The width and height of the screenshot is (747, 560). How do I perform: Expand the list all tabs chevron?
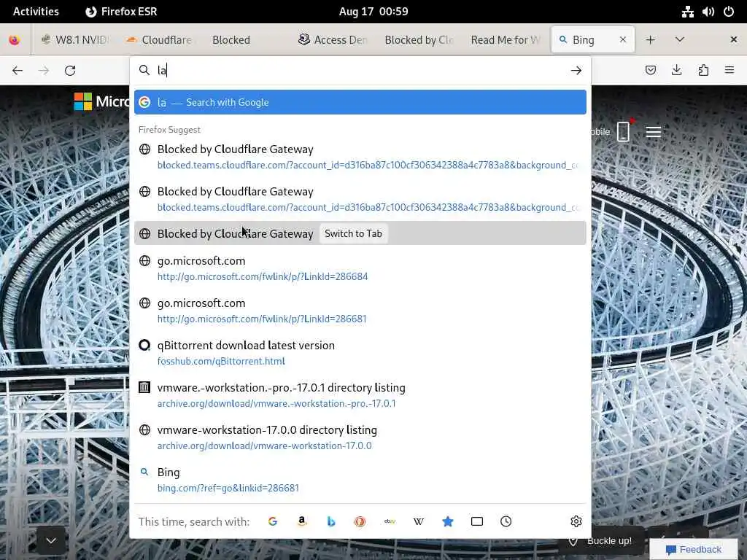point(680,40)
